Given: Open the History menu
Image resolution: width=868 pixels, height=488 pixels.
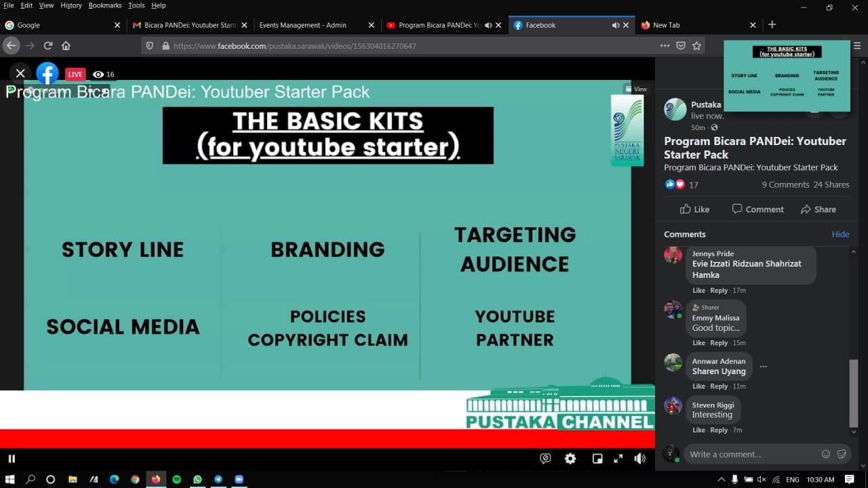Looking at the screenshot, I should (71, 5).
